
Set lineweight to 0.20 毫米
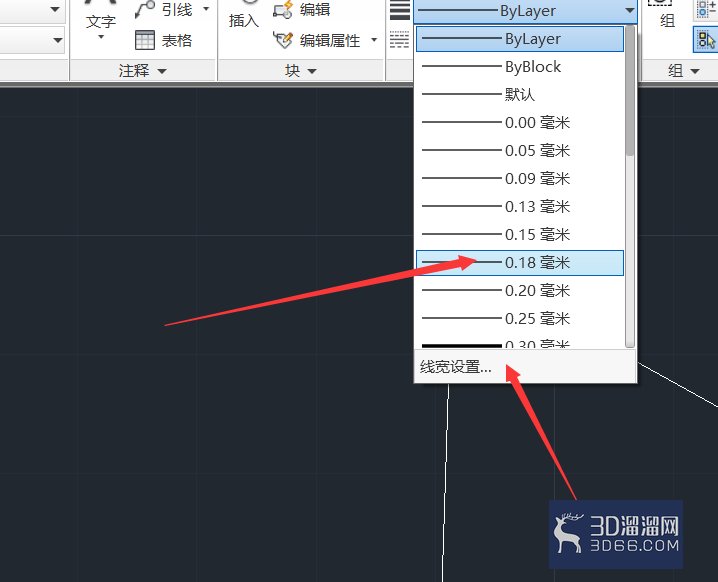click(520, 291)
